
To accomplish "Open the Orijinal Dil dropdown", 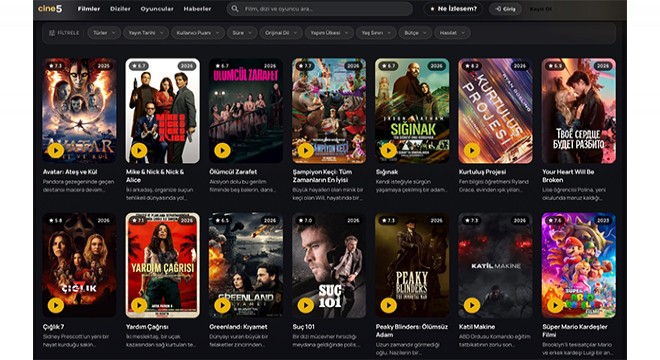I will [x=281, y=33].
